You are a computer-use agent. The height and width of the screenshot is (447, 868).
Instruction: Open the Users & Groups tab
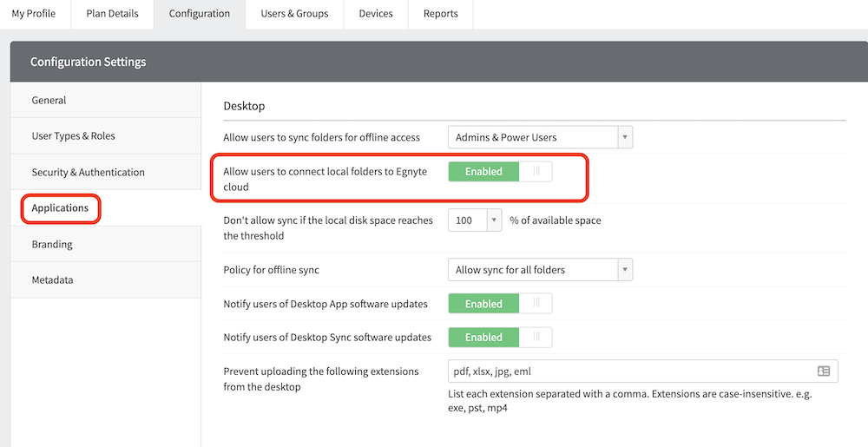[294, 14]
